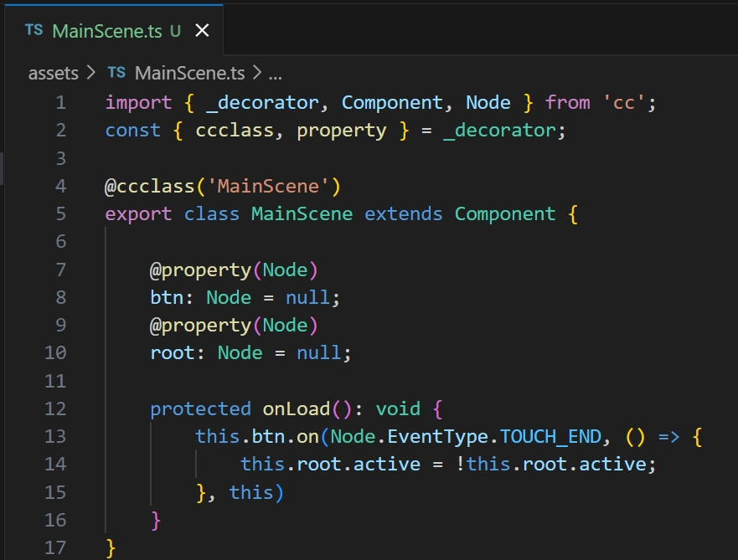The image size is (738, 560).
Task: Click the closing brace on line 17
Action: coord(111,549)
